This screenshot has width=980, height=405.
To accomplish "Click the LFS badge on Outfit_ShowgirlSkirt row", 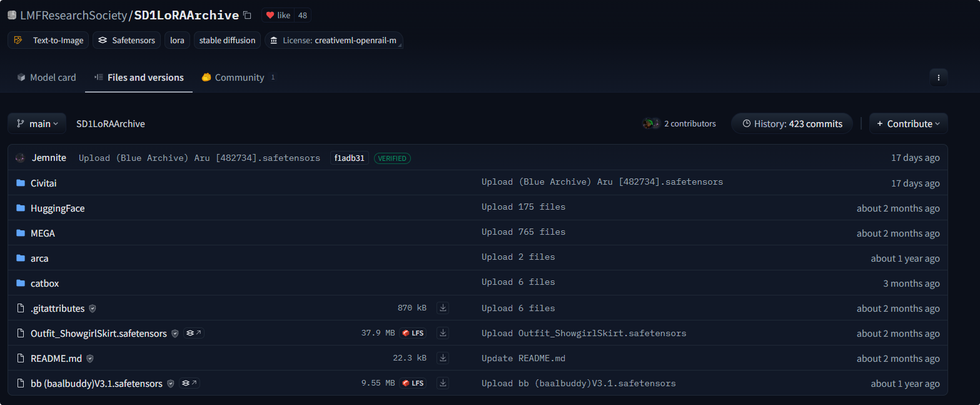I will point(413,333).
